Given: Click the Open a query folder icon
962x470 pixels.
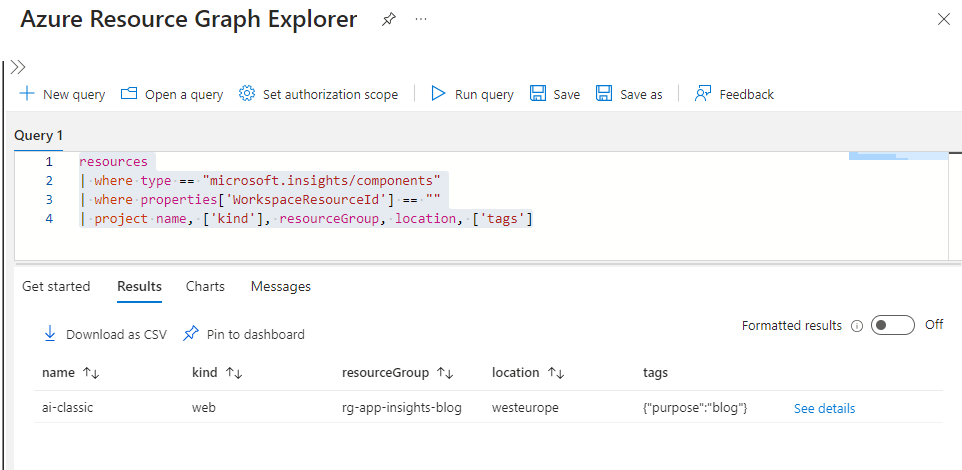Looking at the screenshot, I should [x=129, y=94].
